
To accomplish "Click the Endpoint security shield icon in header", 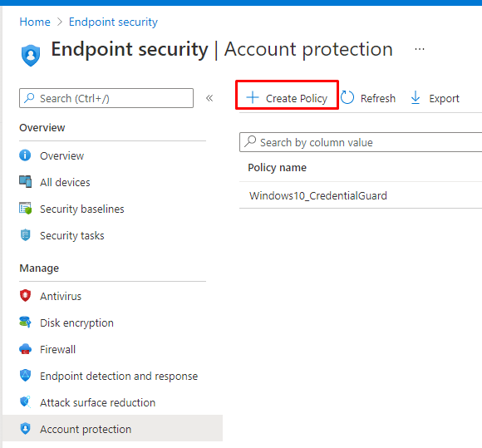I will pos(31,56).
